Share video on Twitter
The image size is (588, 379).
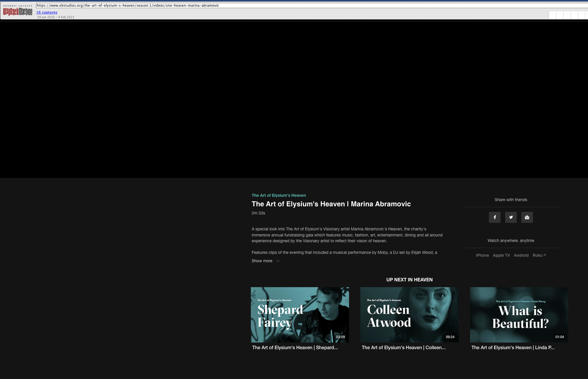(511, 217)
